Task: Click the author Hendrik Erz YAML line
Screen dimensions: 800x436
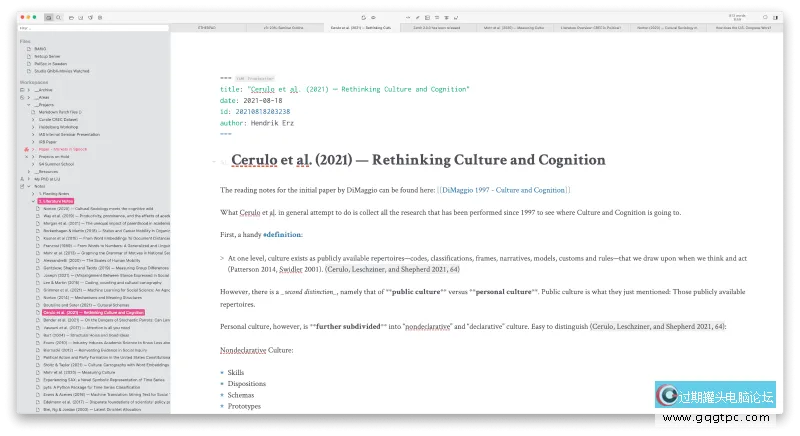Action: pyautogui.click(x=257, y=123)
